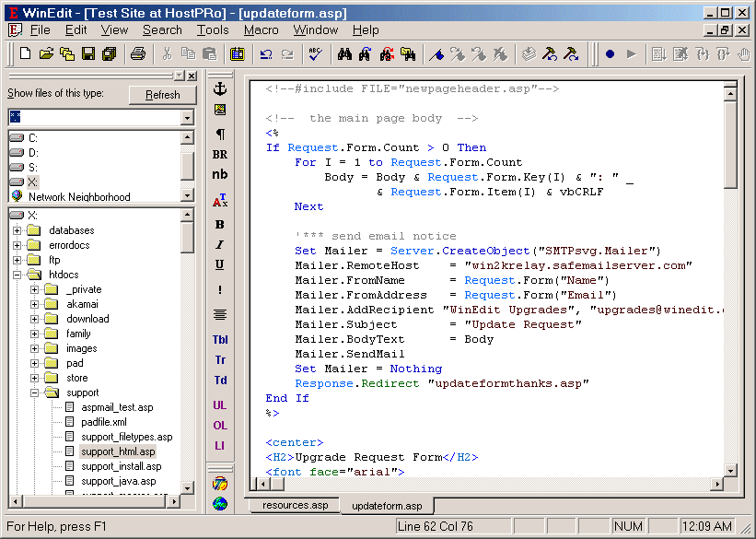Click the Find binoculars icon
The image size is (756, 539).
[345, 54]
